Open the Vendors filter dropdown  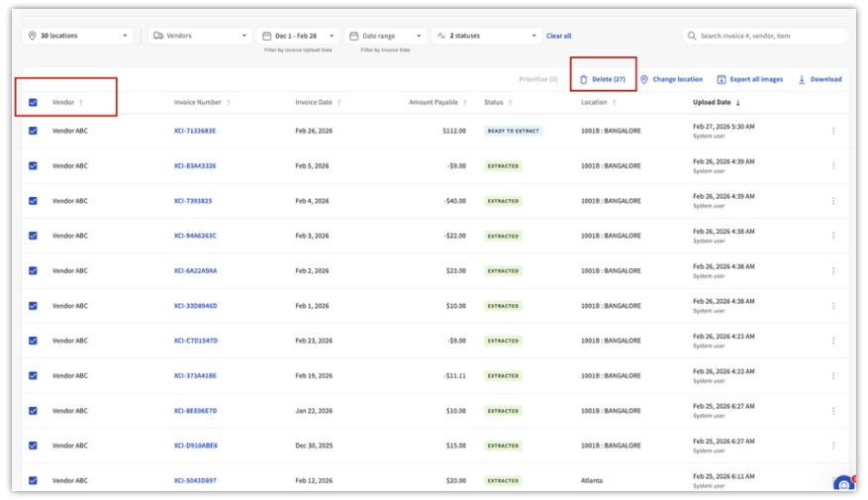coord(200,36)
